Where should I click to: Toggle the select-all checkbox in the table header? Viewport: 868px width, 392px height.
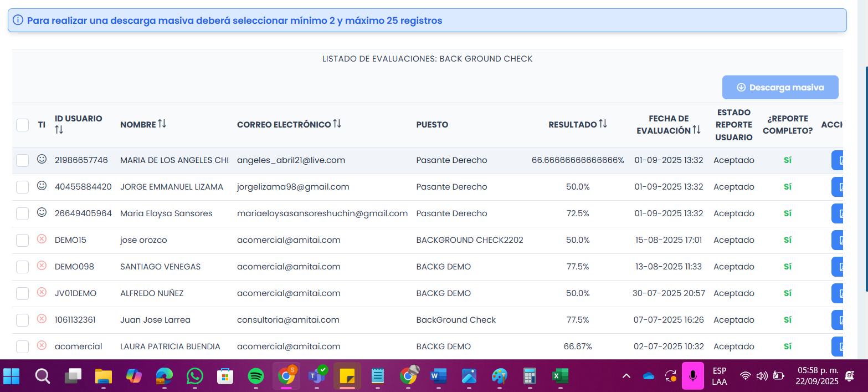pos(23,125)
